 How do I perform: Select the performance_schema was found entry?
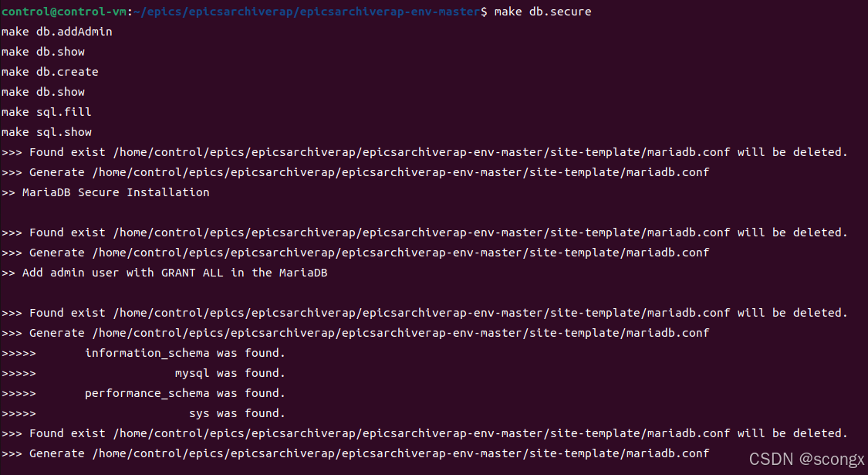pos(147,392)
